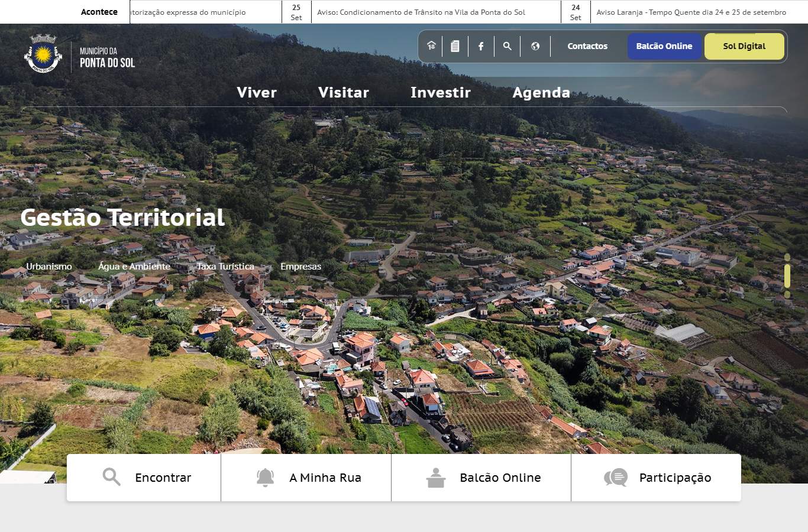Click the globe language icon
The image size is (808, 532).
(x=535, y=46)
